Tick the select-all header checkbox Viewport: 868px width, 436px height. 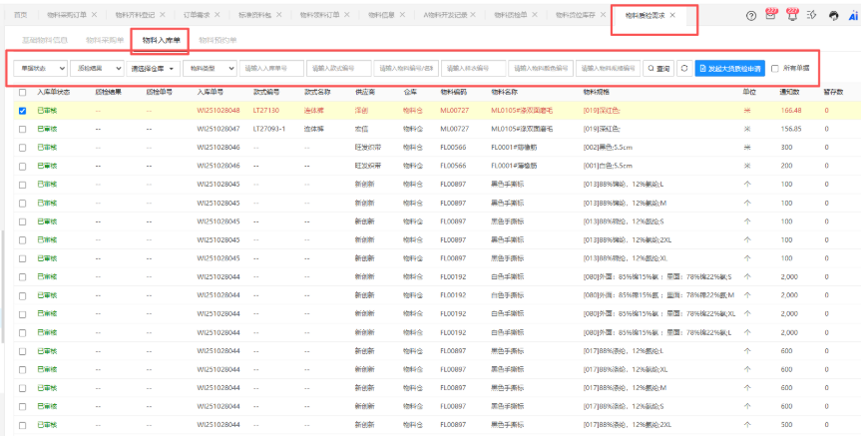[22, 92]
